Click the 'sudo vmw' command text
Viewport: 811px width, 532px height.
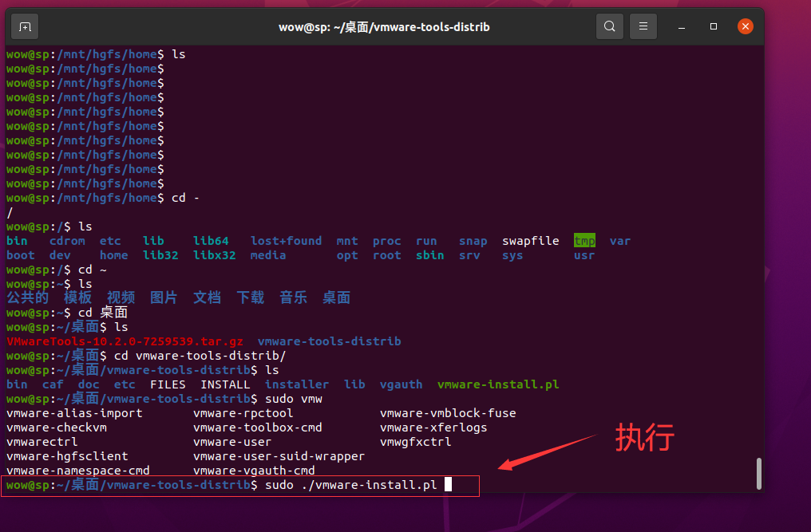(293, 399)
